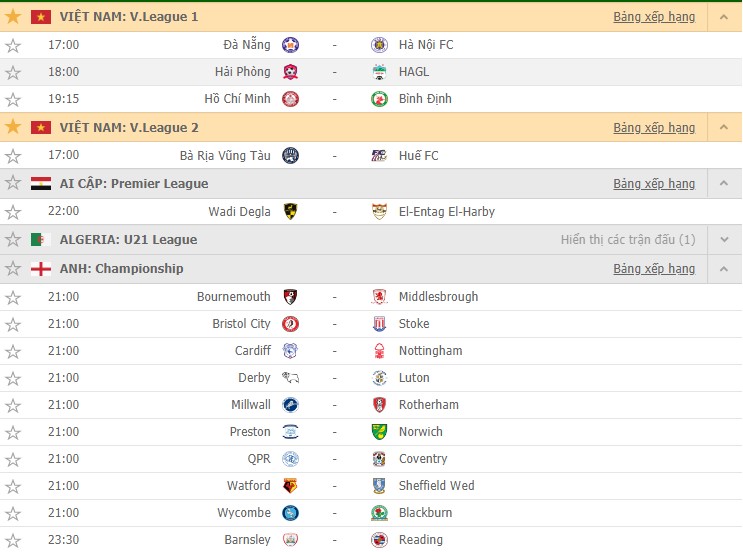Favorite the Barnsley vs Reading match
This screenshot has height=552, width=743.
tap(13, 540)
